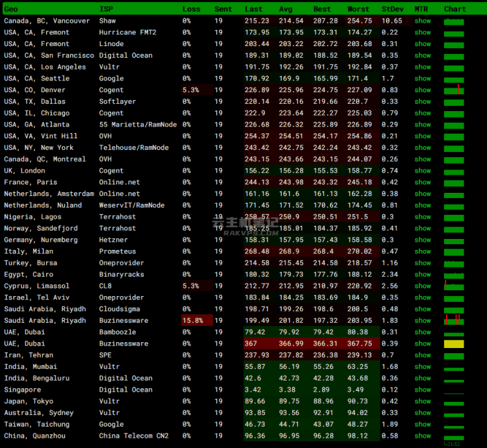487x448 pixels.
Task: Open show link for Riyadh Cloudsigma row
Action: (423, 309)
